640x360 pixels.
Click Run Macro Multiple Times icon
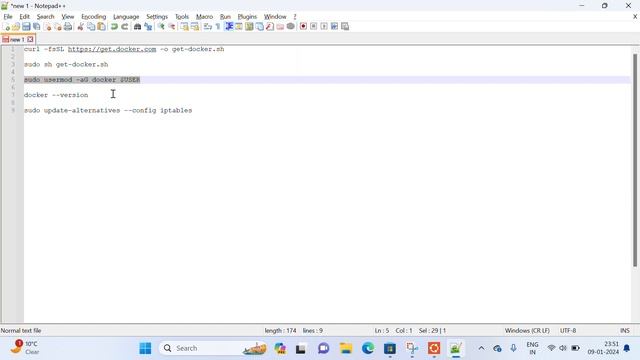pos(334,27)
